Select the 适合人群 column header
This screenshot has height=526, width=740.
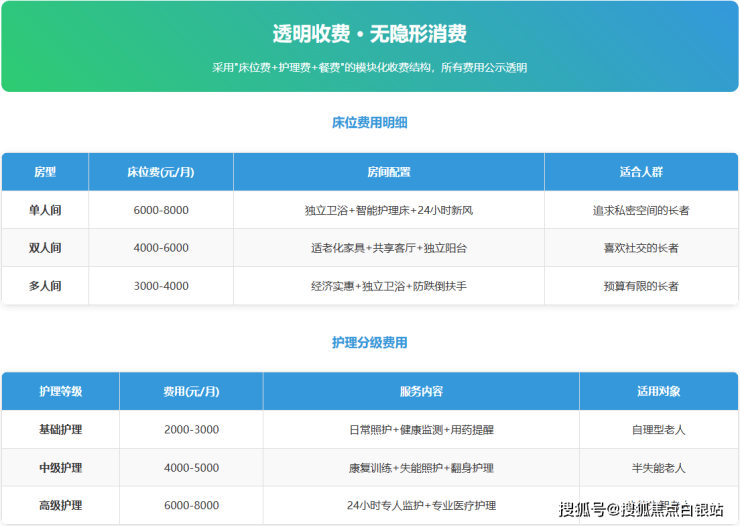pos(640,172)
